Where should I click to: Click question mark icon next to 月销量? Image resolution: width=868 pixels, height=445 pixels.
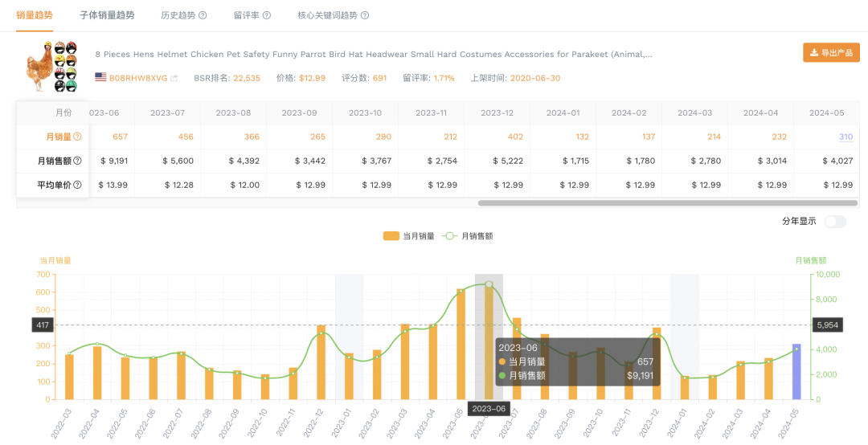coord(77,137)
